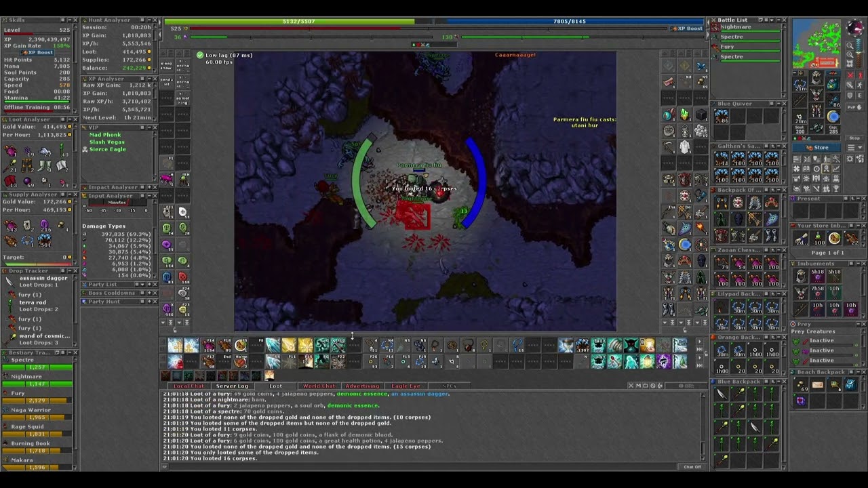
Task: Expand the collapsed Impact Analyser panel
Action: point(149,187)
